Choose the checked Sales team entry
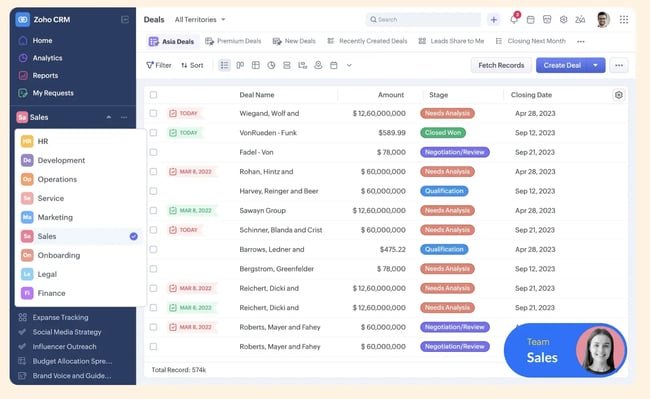The width and height of the screenshot is (650, 399). coord(80,236)
